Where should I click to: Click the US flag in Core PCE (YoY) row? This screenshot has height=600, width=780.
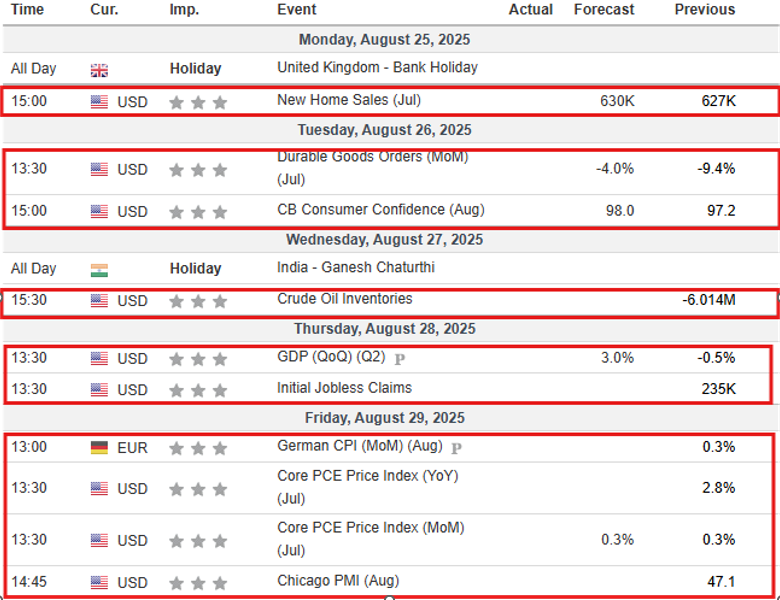(x=99, y=489)
